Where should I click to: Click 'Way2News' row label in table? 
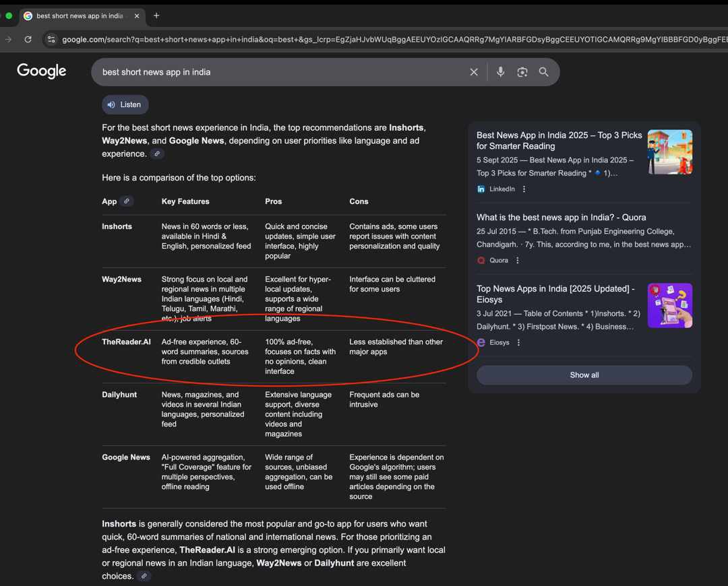point(121,280)
